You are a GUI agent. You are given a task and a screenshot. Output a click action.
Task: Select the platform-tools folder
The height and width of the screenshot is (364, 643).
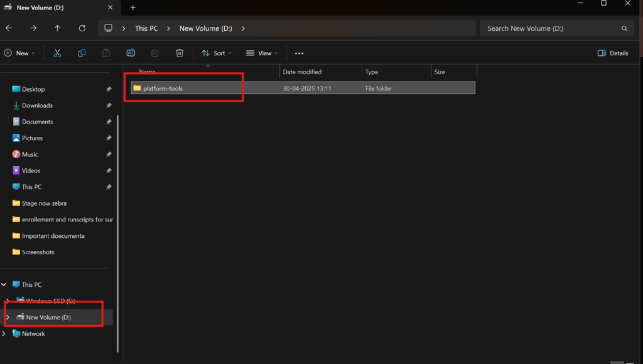[x=163, y=88]
